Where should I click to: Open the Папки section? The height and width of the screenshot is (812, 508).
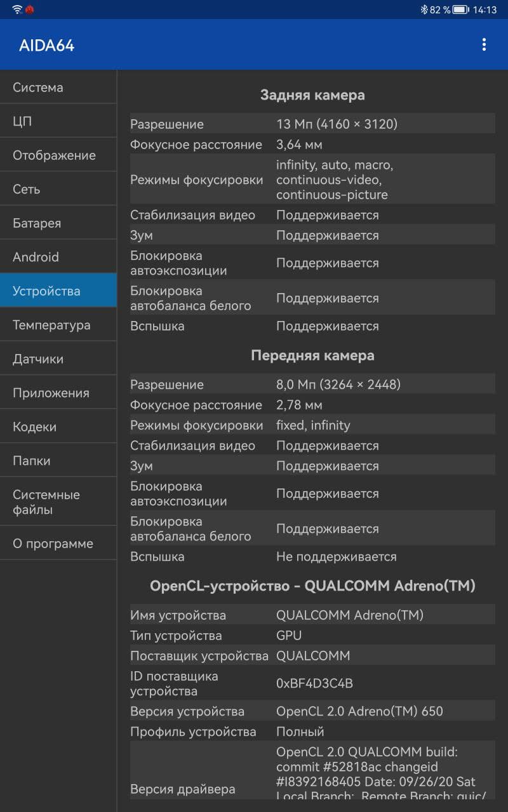pos(58,461)
